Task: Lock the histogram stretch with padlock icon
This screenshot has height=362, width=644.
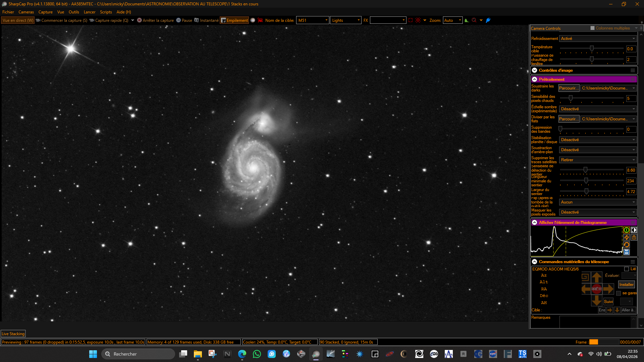Action: pyautogui.click(x=634, y=237)
